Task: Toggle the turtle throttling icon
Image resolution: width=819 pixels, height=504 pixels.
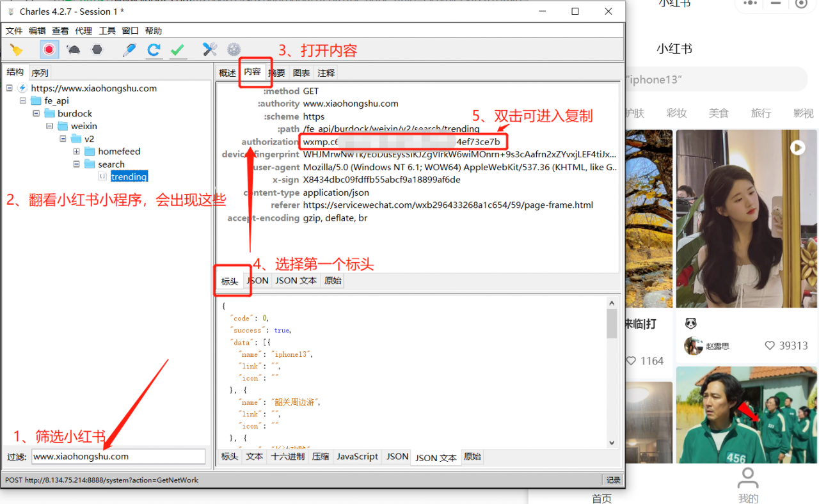Action: pos(73,50)
